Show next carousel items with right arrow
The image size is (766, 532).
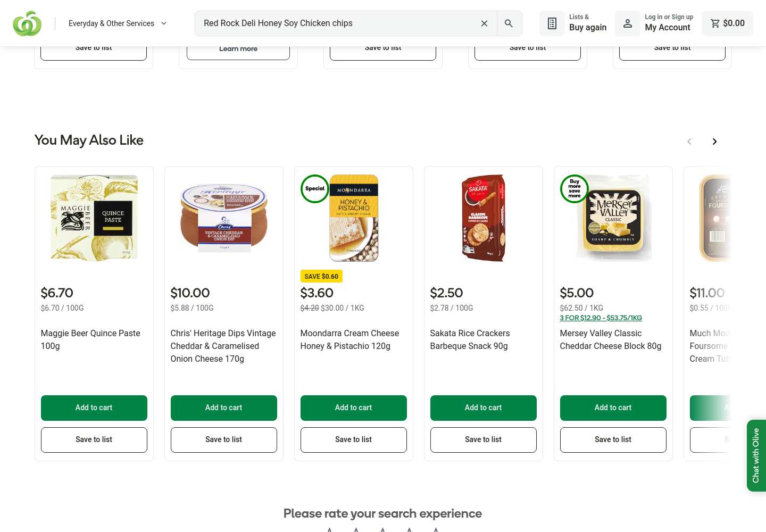(x=714, y=142)
